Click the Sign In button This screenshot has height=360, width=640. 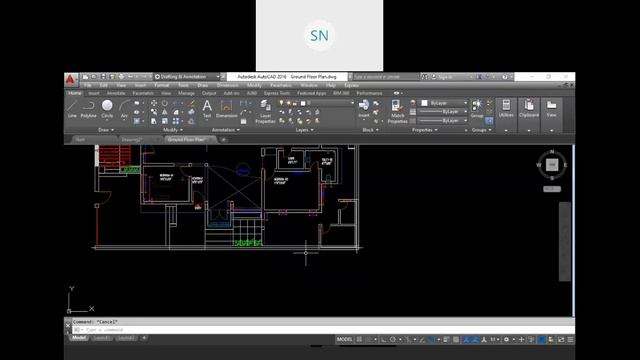445,76
